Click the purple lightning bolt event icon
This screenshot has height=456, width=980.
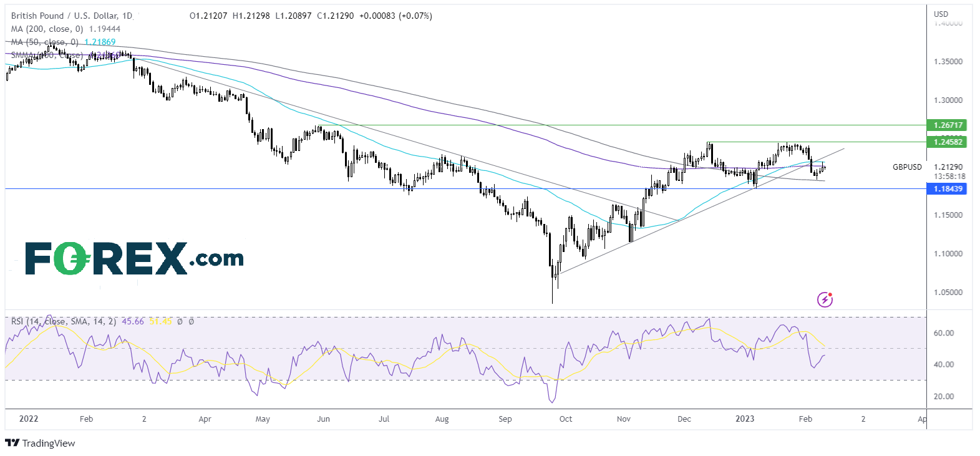point(825,300)
